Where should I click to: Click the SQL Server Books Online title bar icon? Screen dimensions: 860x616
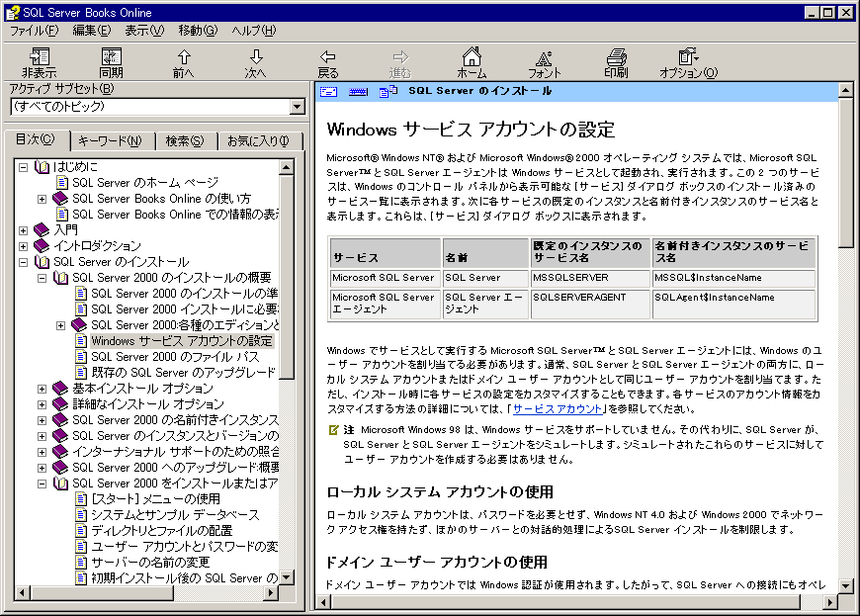pos(12,12)
